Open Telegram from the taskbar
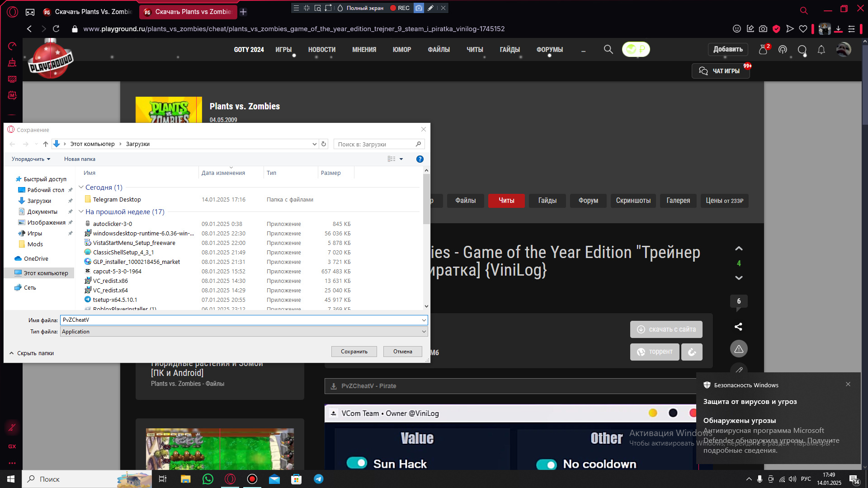 (x=319, y=479)
